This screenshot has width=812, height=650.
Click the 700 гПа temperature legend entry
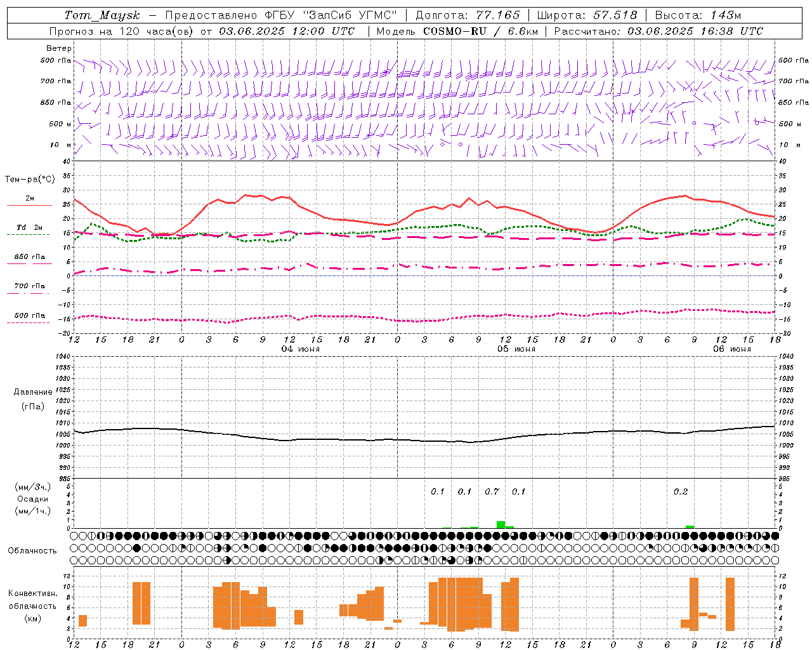pyautogui.click(x=30, y=286)
